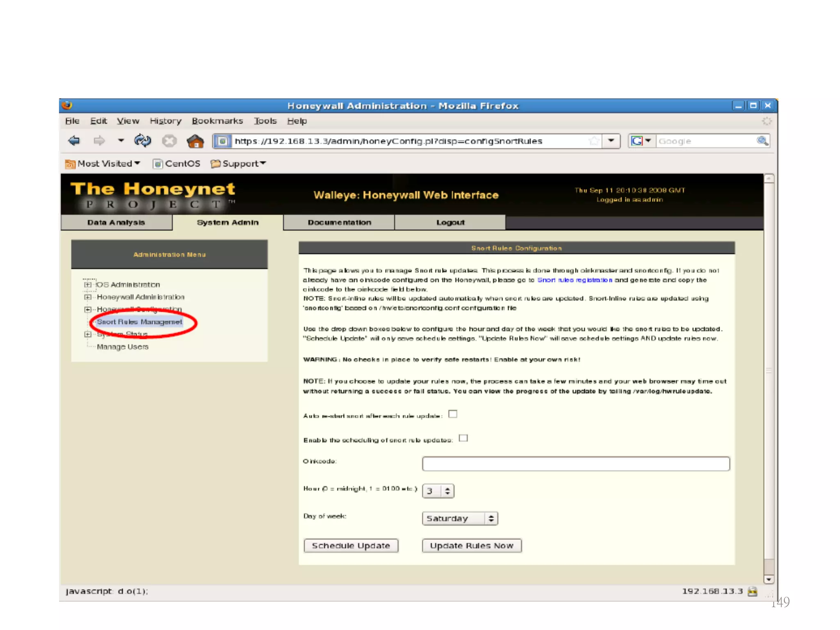Click the Reload page icon

142,141
